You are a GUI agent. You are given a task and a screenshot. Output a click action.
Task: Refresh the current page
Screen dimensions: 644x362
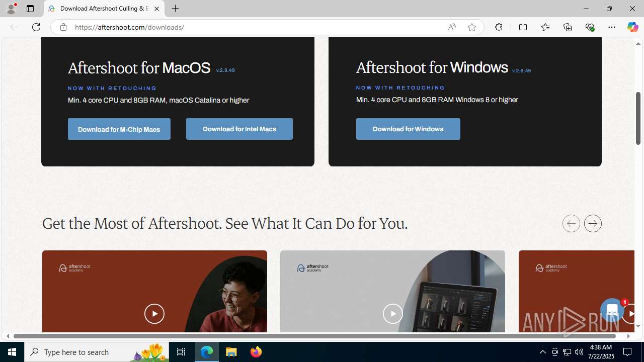tap(36, 27)
